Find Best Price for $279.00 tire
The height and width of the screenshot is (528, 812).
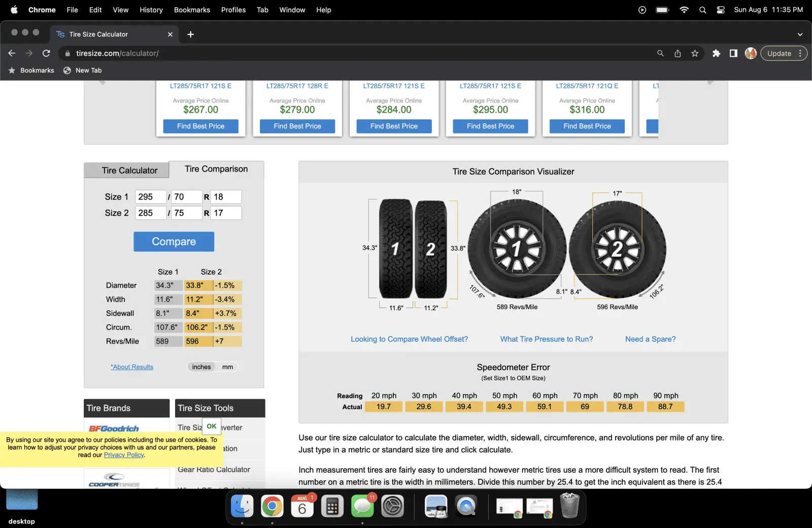coord(297,126)
